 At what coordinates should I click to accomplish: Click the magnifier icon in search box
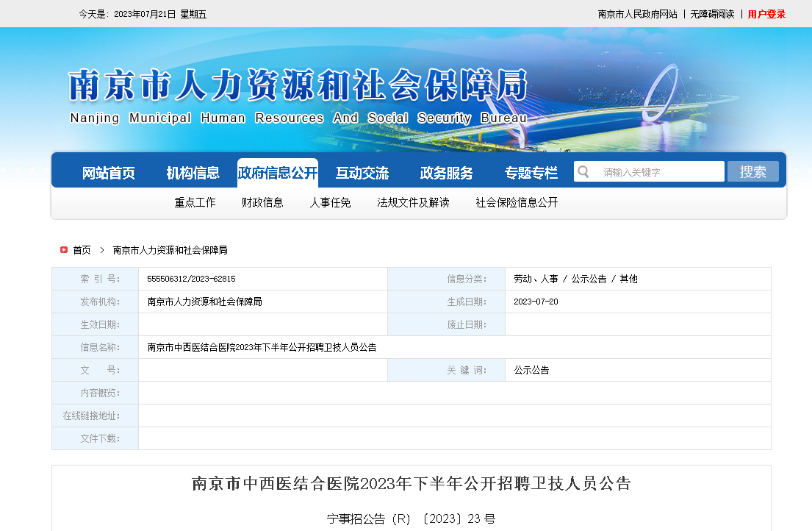pyautogui.click(x=583, y=172)
